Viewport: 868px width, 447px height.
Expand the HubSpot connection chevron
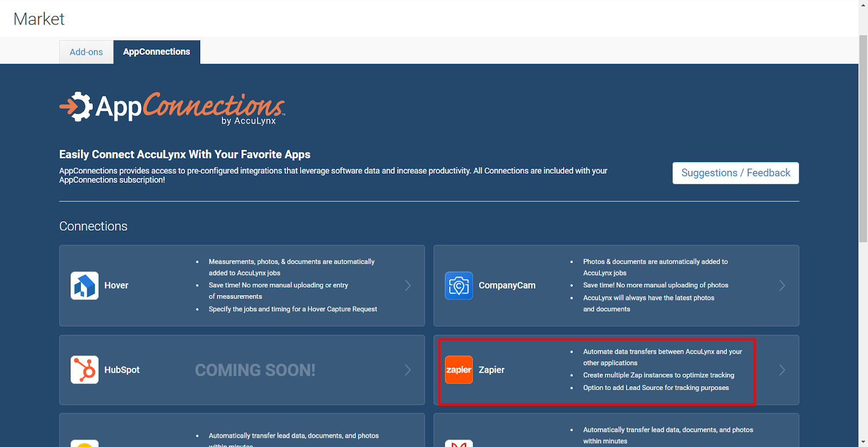pyautogui.click(x=408, y=370)
